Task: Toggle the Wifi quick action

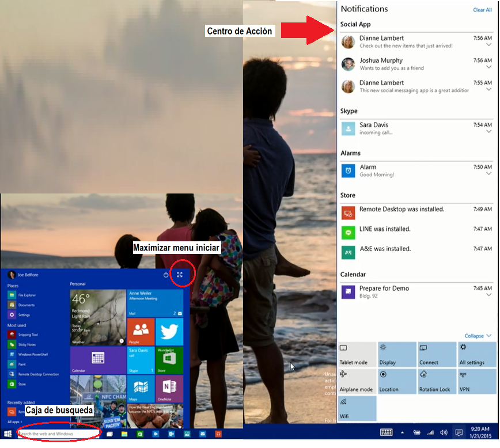Action: 357,408
